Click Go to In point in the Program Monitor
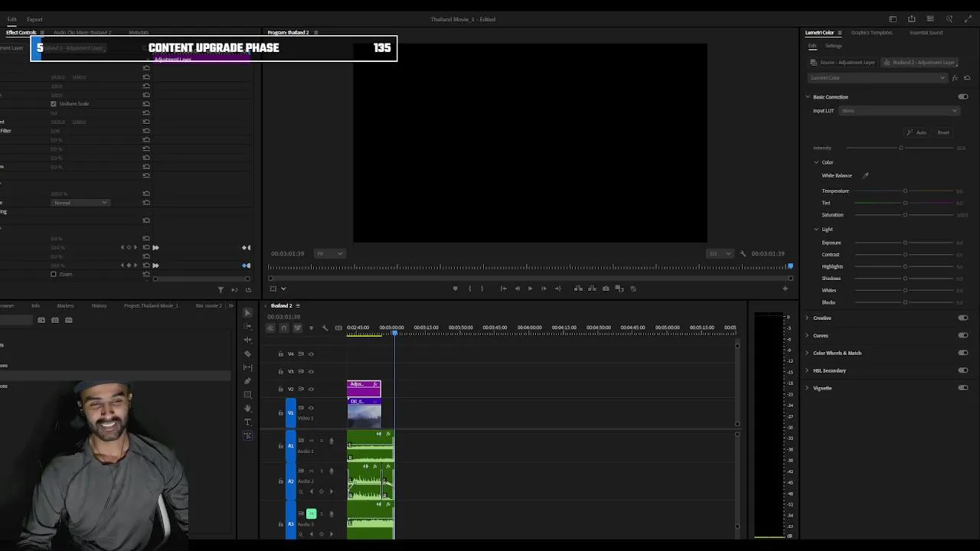The width and height of the screenshot is (980, 551). point(503,289)
